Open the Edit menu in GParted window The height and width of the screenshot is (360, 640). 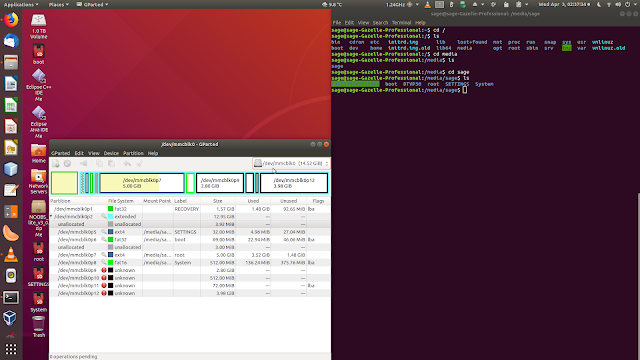point(79,153)
